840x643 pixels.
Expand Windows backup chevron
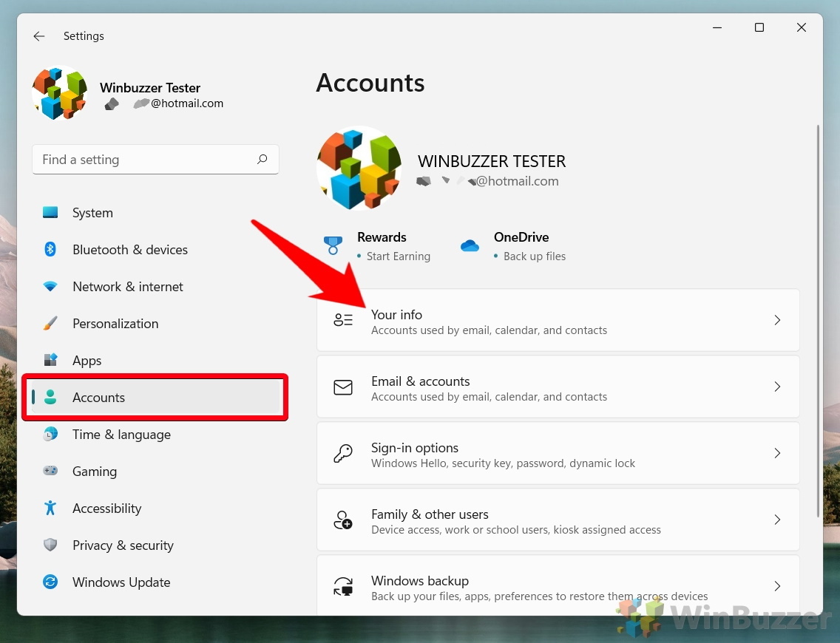click(x=777, y=585)
